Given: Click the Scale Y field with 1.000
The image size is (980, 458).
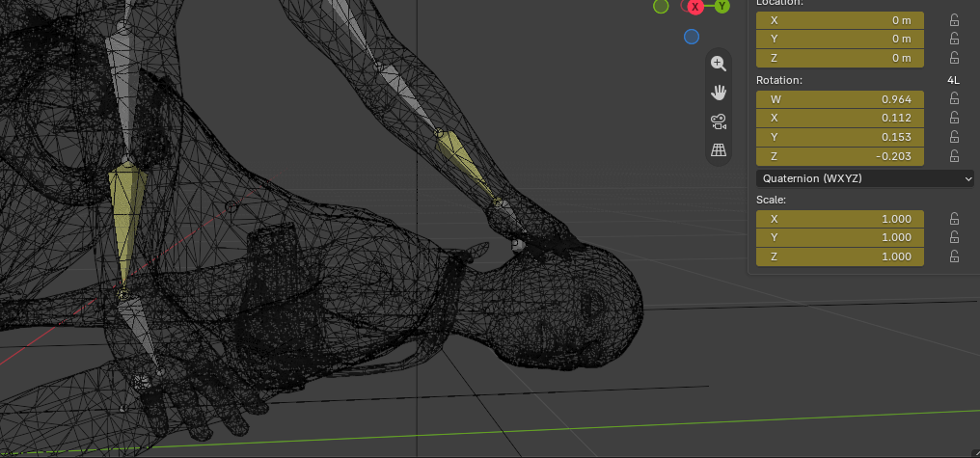Looking at the screenshot, I should pyautogui.click(x=840, y=237).
